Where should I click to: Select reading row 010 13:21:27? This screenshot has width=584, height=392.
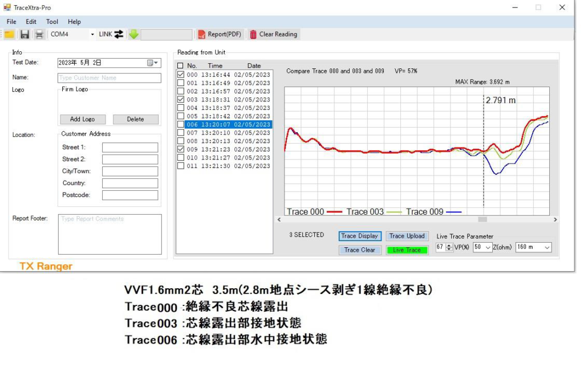coord(228,158)
